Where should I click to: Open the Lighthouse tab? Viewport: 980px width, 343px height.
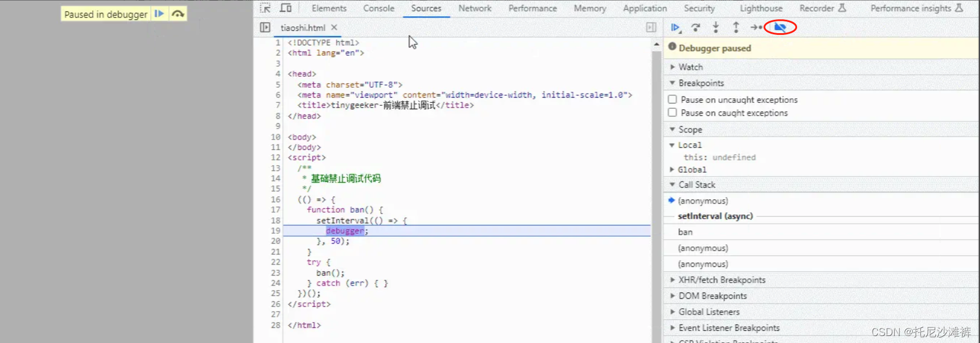pyautogui.click(x=761, y=8)
